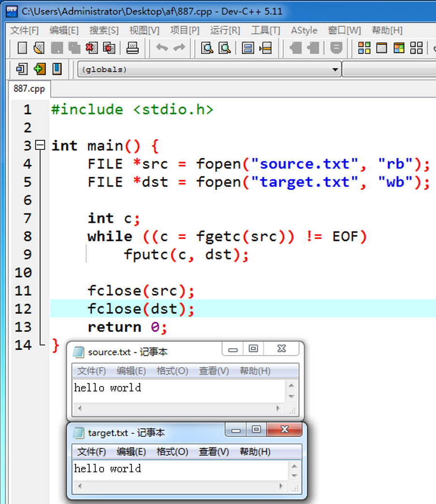Click the Find magnifier icon

coord(207,48)
